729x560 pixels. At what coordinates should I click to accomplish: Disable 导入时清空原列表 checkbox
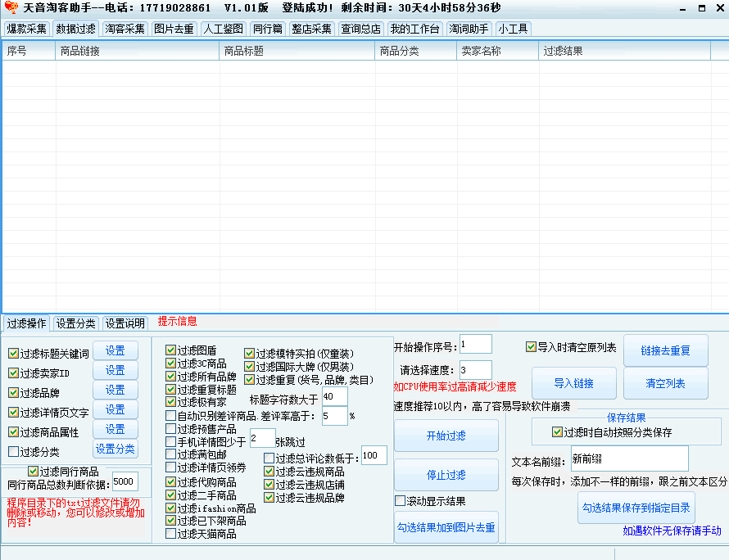point(531,347)
